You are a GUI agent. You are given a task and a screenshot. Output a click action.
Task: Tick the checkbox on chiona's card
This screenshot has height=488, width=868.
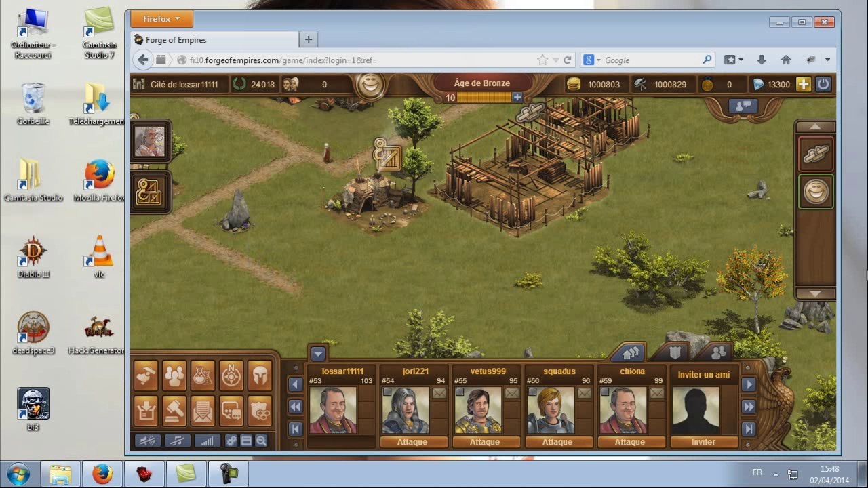coord(605,392)
